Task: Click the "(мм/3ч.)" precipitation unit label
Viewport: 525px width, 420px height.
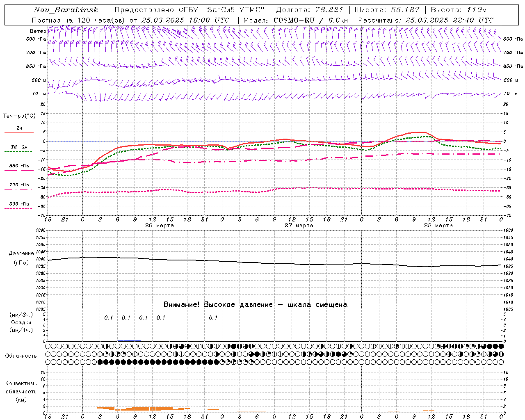Action: 21,315
